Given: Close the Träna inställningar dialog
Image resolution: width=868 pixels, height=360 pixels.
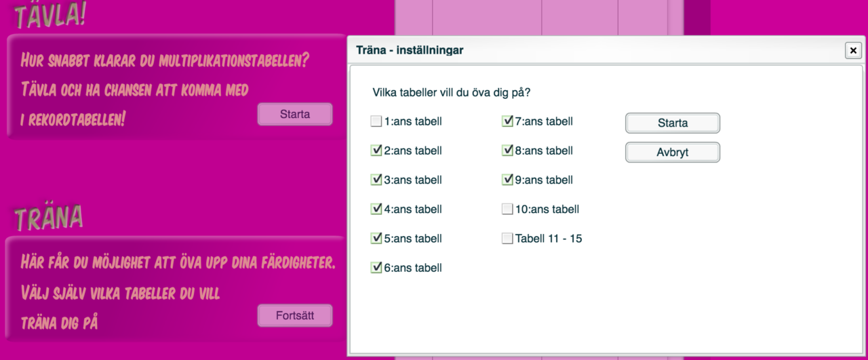Looking at the screenshot, I should pos(852,50).
